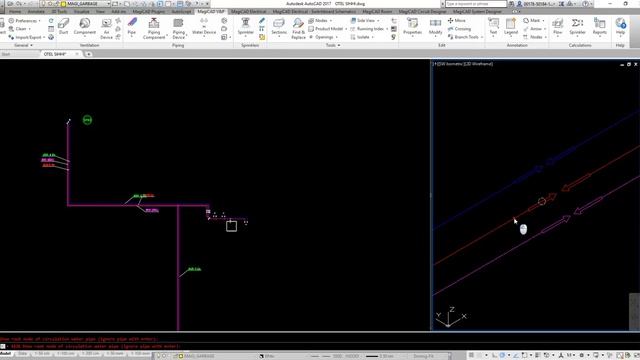Switch to the Start drawing tab
Viewport: 640px width, 360px height.
tap(6, 54)
